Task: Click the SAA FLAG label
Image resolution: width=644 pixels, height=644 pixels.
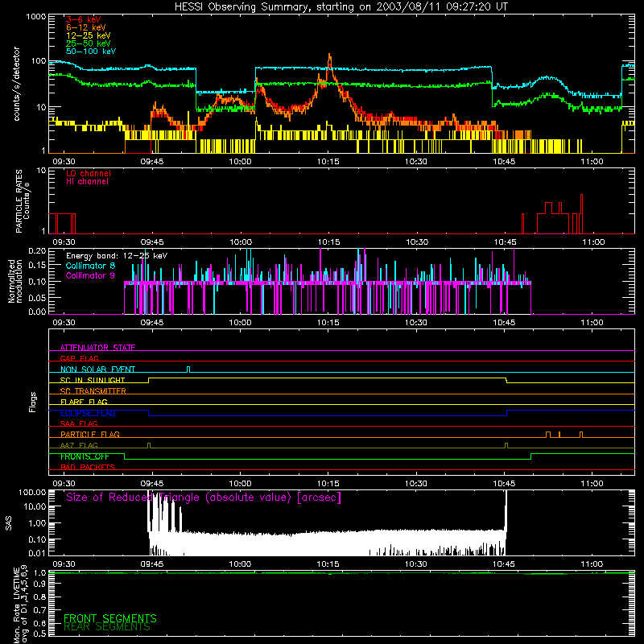Action: (x=79, y=423)
